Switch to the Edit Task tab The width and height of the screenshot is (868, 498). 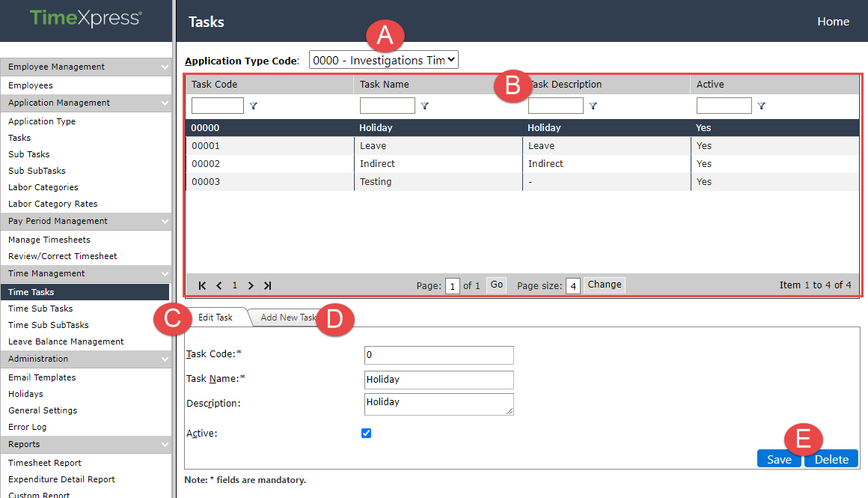[216, 318]
